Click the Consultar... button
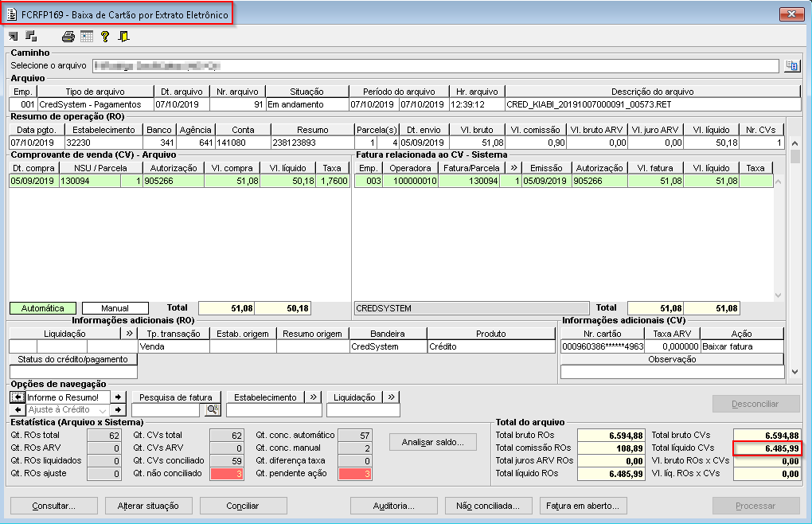The height and width of the screenshot is (524, 812). click(x=54, y=506)
